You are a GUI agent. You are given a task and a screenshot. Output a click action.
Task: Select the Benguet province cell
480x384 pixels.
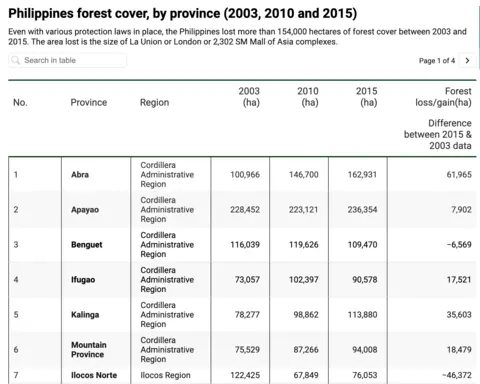click(x=87, y=245)
